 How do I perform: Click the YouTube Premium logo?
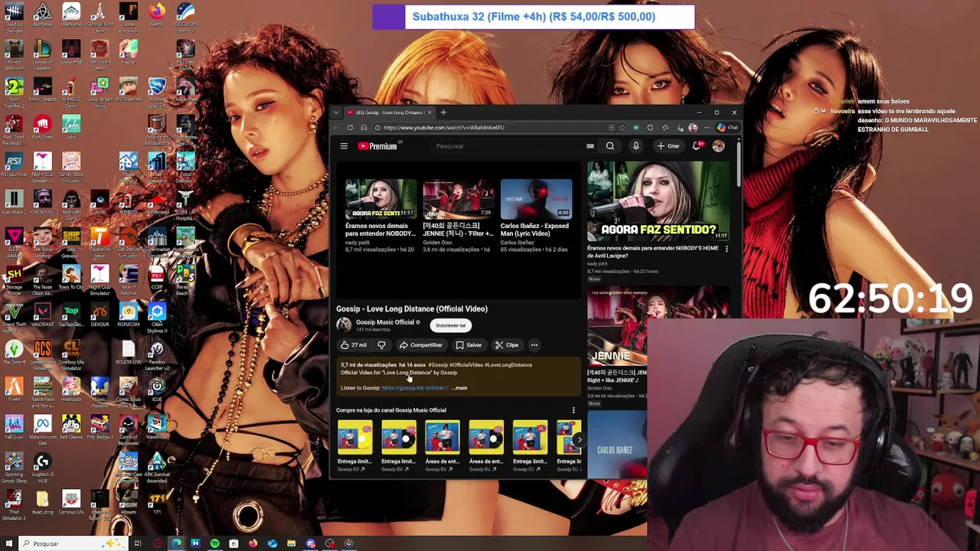point(377,146)
